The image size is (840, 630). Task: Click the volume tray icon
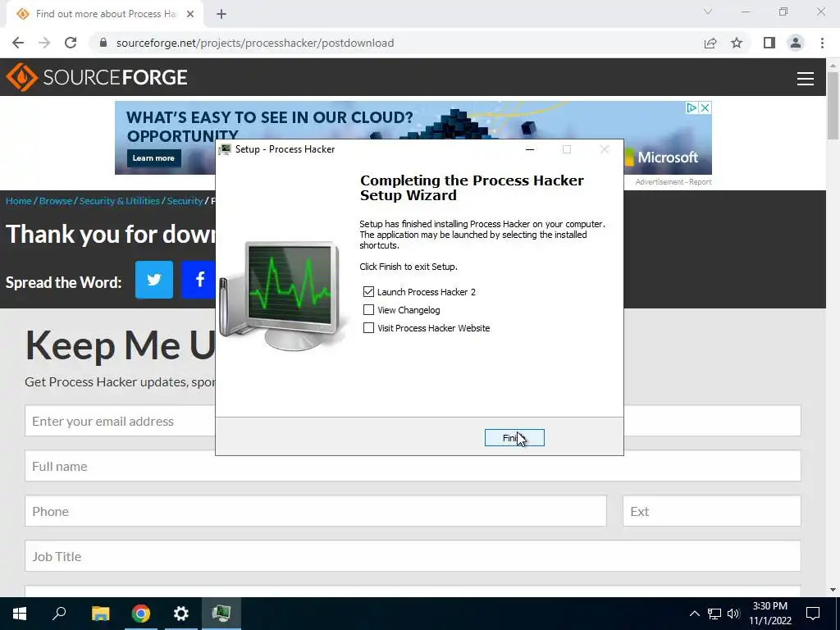tap(733, 614)
